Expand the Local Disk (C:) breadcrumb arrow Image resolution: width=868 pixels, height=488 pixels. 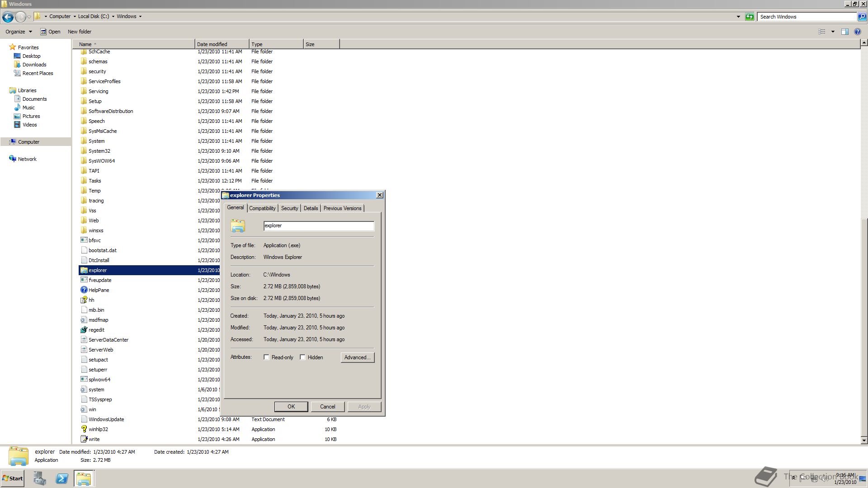pyautogui.click(x=113, y=17)
